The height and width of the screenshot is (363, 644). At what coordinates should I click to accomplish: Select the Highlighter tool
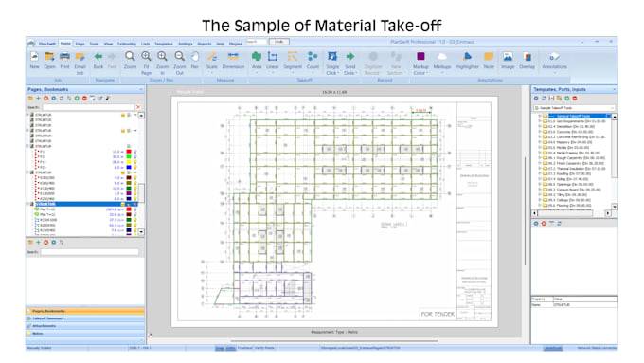coord(467,56)
